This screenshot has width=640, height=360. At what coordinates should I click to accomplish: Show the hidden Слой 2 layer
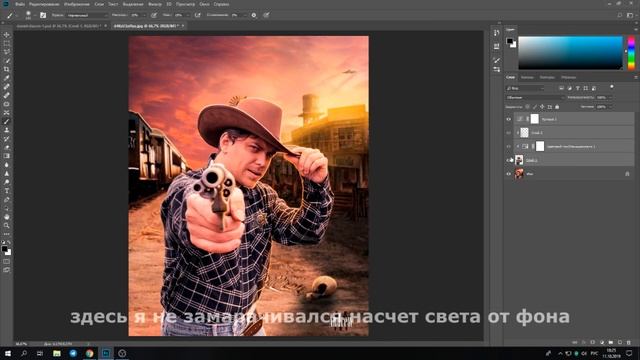[x=509, y=133]
